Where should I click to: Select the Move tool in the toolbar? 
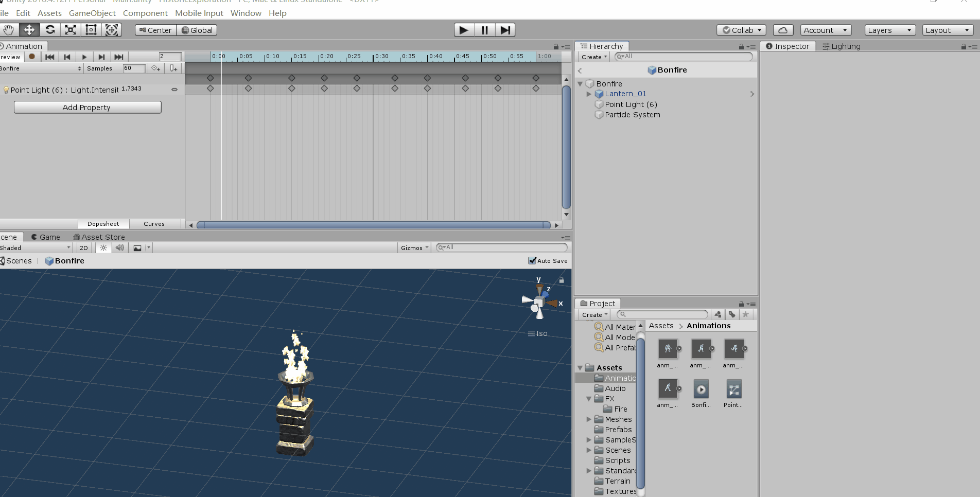point(29,30)
